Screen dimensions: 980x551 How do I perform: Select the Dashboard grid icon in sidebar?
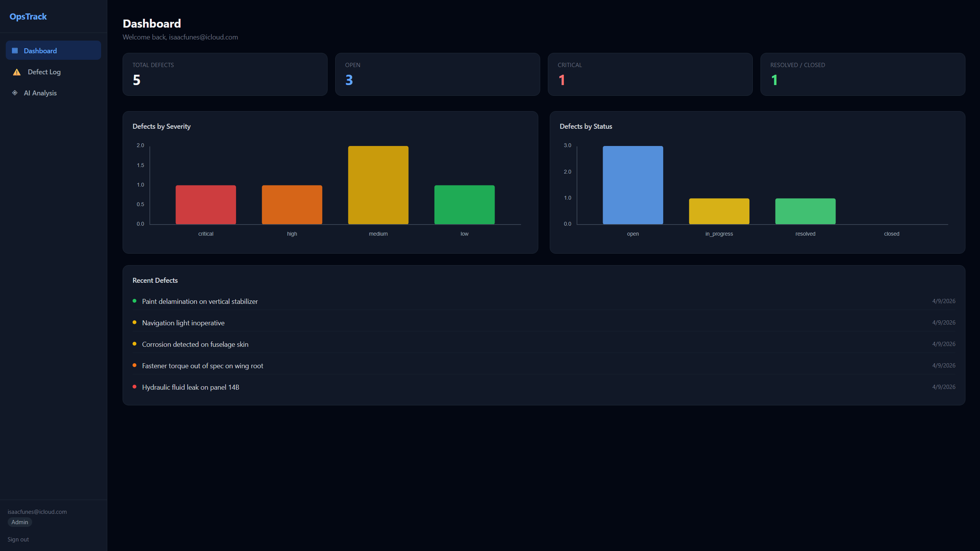[x=15, y=50]
